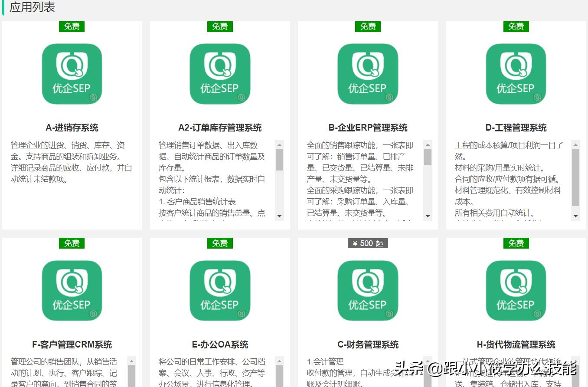Open the A-进销存系统 app link
Image resolution: width=588 pixels, height=387 pixels.
(x=72, y=127)
